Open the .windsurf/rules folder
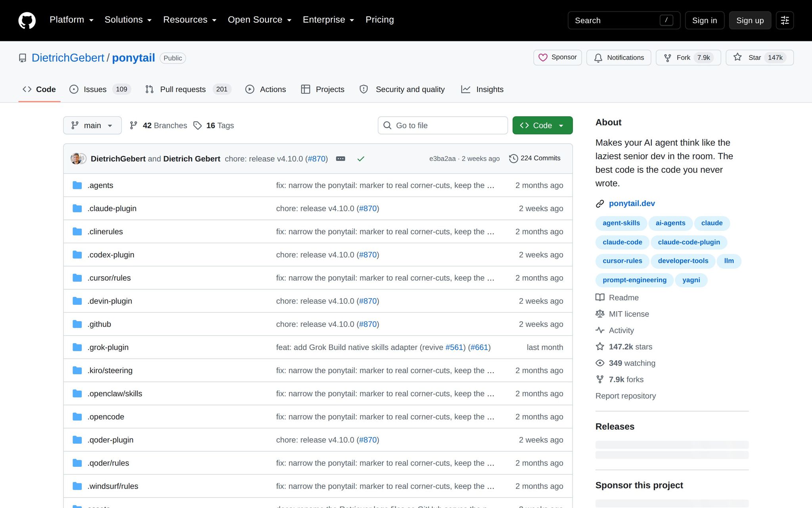The height and width of the screenshot is (508, 812). (113, 486)
